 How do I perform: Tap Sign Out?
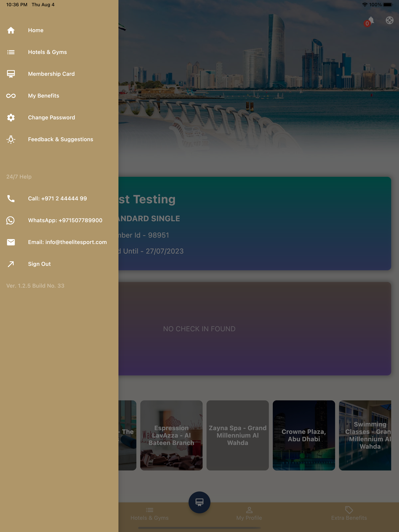click(59, 264)
